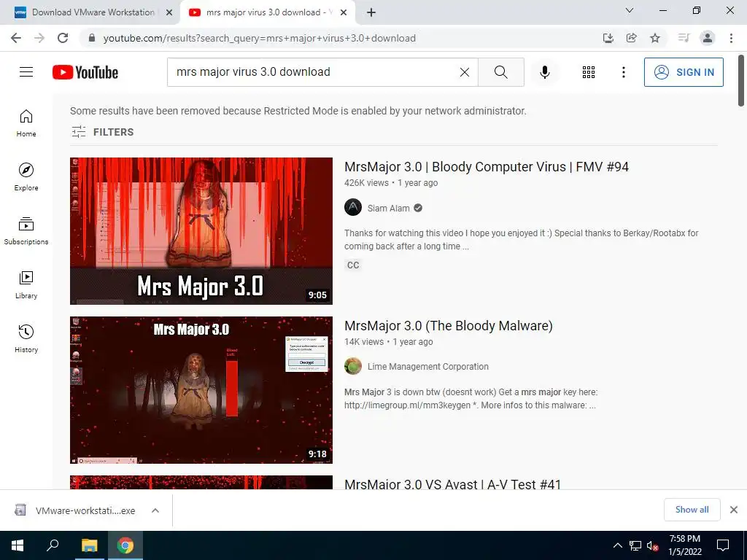Open History in the sidebar
The width and height of the screenshot is (747, 560).
[26, 338]
